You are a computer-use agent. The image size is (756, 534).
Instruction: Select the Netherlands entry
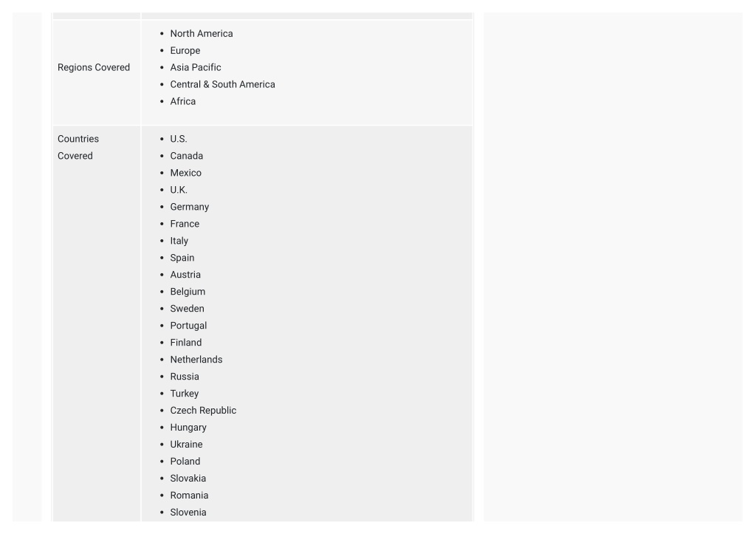[x=196, y=360]
